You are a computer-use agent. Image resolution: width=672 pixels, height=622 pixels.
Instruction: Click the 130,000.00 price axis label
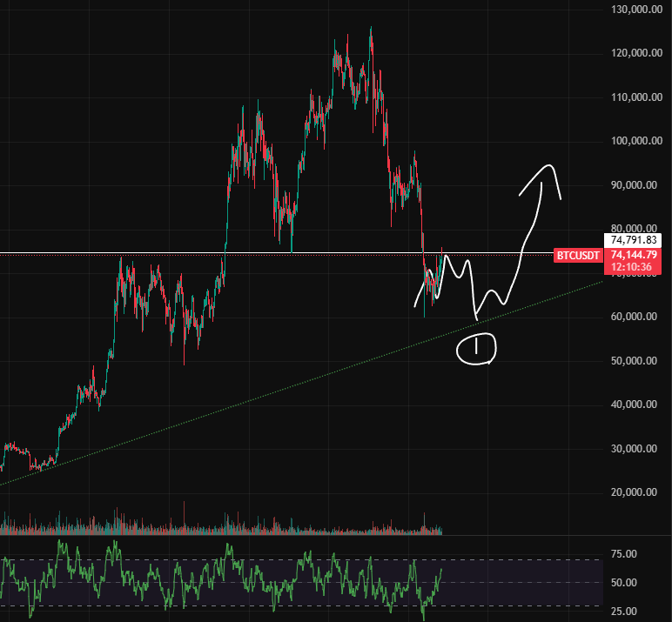[x=636, y=10]
